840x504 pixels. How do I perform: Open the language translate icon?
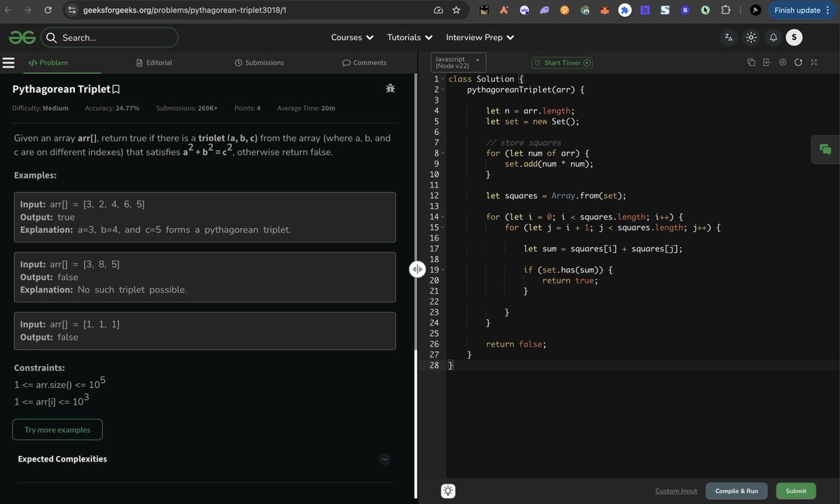click(x=729, y=38)
